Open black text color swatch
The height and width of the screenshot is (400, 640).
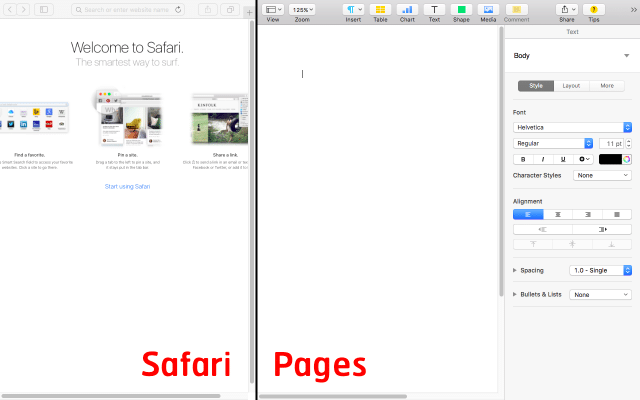click(x=610, y=159)
